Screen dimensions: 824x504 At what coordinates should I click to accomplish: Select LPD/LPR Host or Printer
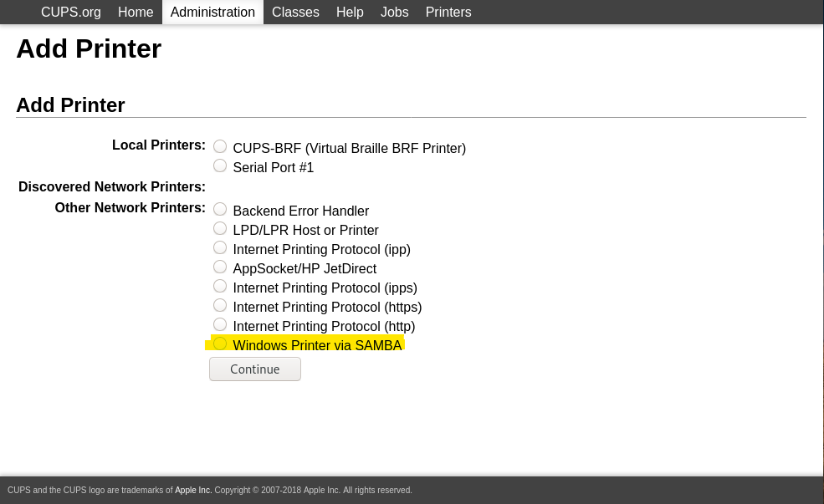pyautogui.click(x=220, y=228)
